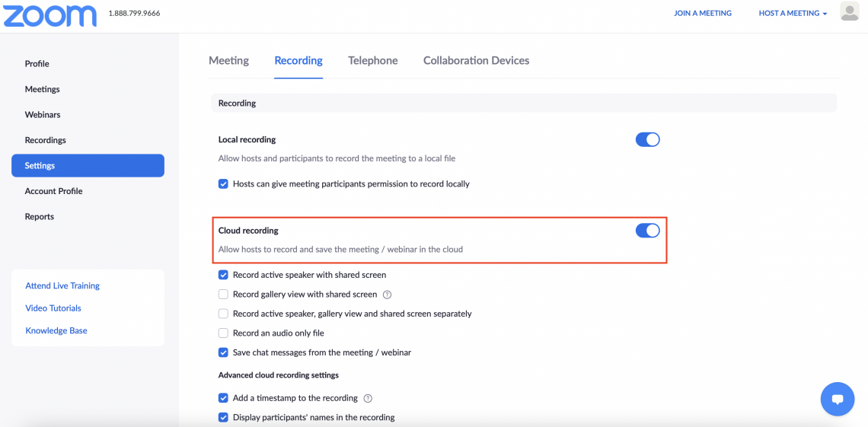868x427 pixels.
Task: Check record speaker, gallery, shared screen separately
Action: [223, 314]
